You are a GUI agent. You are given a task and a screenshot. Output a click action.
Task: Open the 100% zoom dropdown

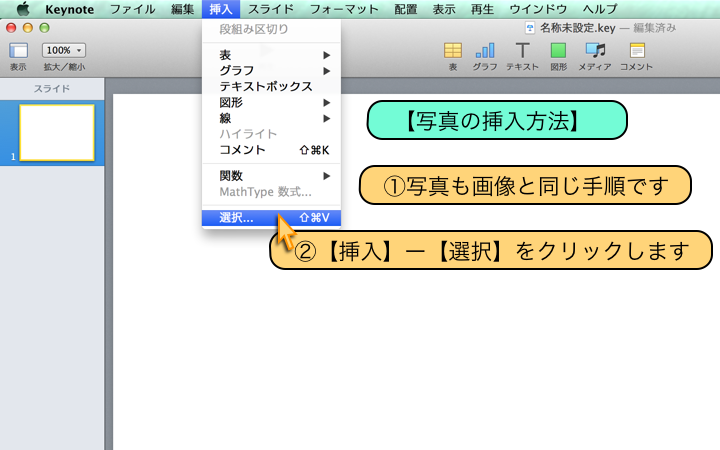[64, 50]
